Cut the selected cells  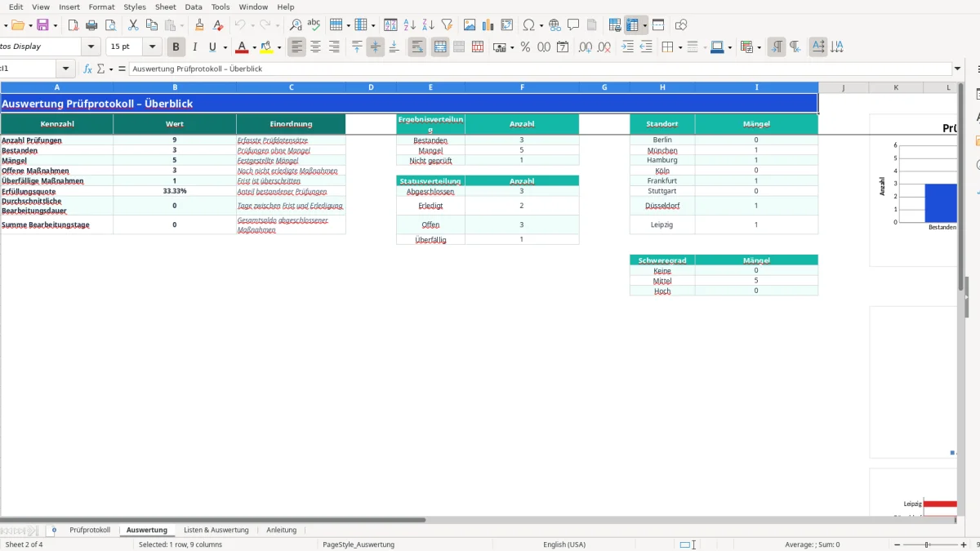click(133, 25)
